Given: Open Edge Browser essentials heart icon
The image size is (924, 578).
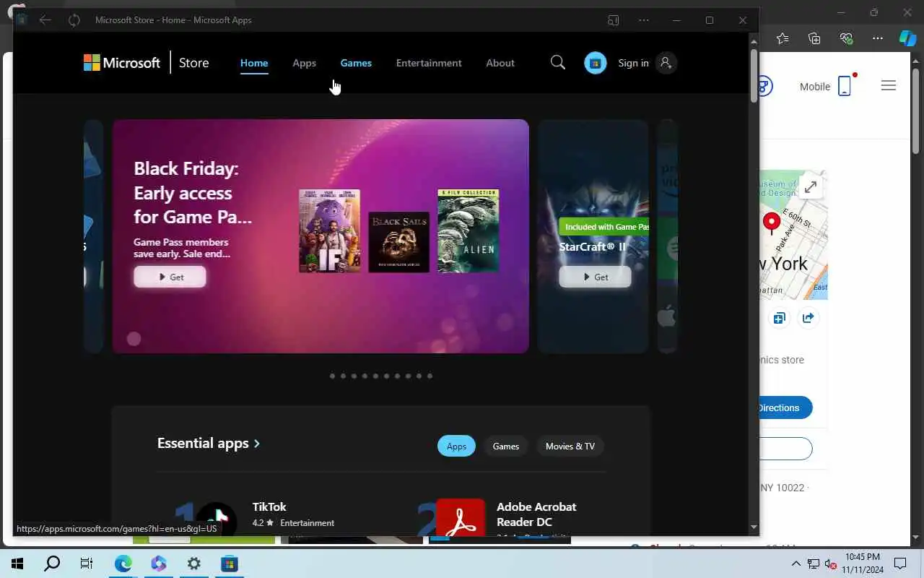Looking at the screenshot, I should click(846, 38).
